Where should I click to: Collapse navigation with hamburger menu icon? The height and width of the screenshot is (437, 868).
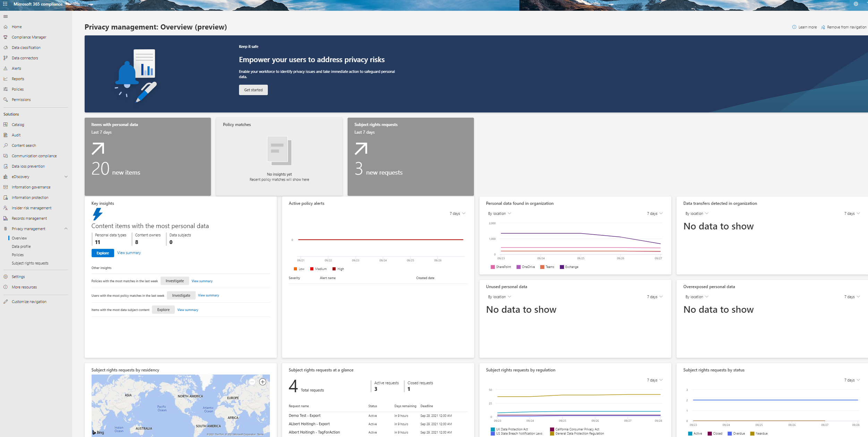tap(6, 16)
